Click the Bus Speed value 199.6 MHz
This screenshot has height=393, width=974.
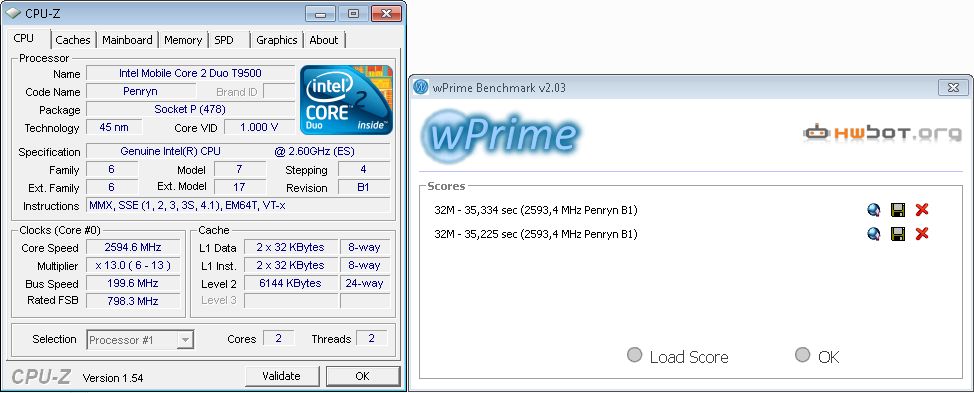coord(133,283)
